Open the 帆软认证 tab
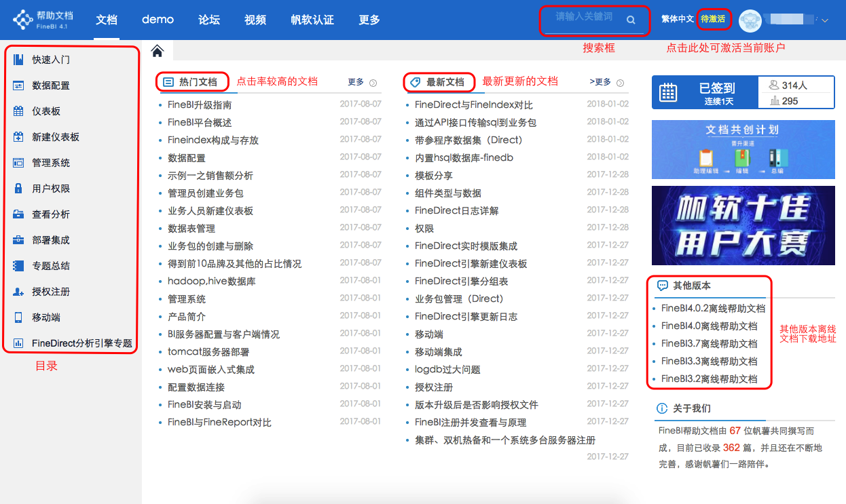846x504 pixels. pyautogui.click(x=312, y=20)
